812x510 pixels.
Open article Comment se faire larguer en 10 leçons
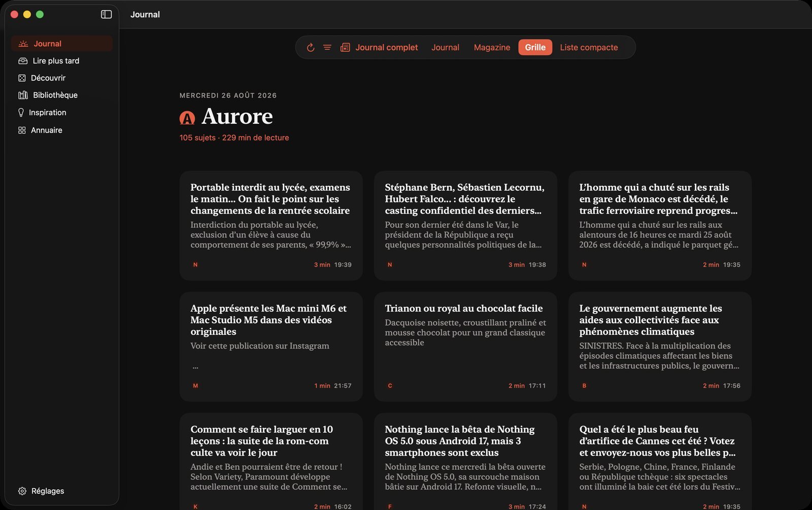pos(271,462)
